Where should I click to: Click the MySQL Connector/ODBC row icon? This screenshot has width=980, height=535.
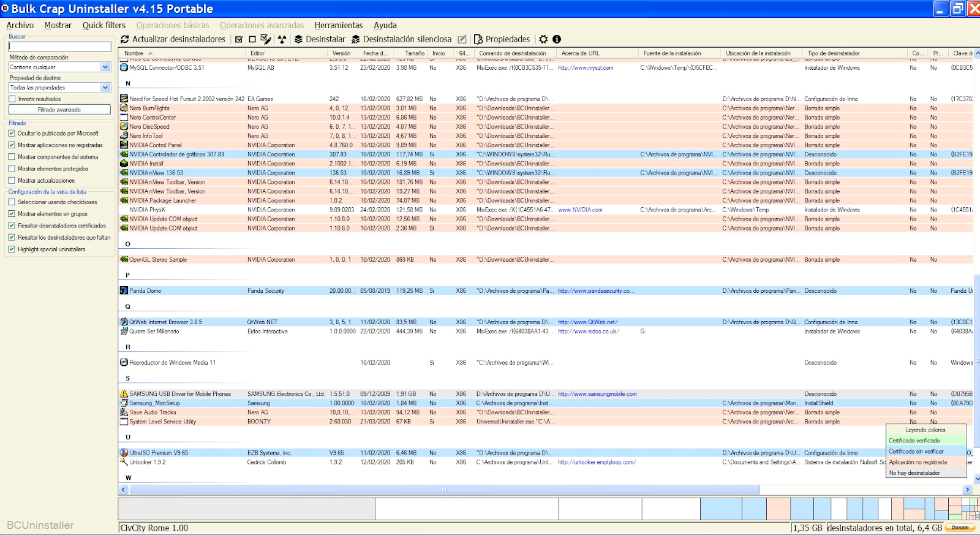point(124,67)
